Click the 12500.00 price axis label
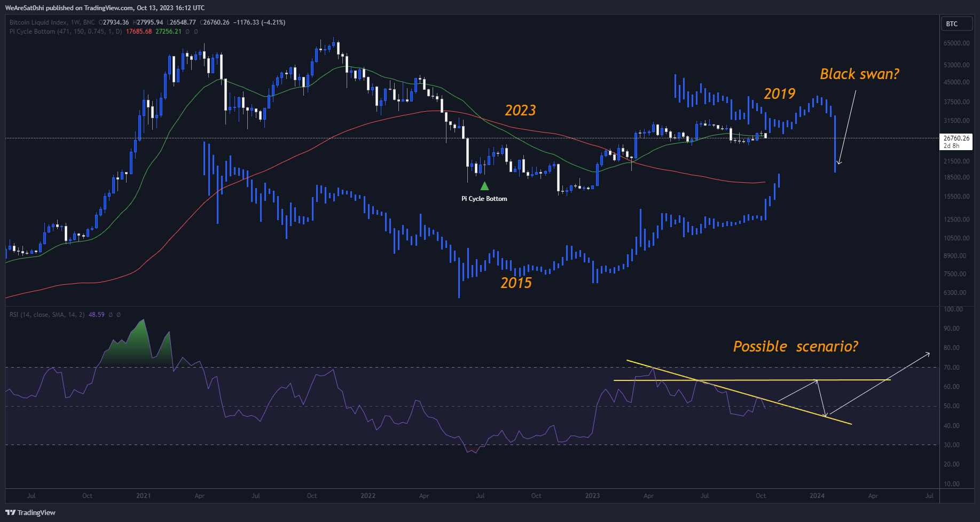 click(x=957, y=220)
